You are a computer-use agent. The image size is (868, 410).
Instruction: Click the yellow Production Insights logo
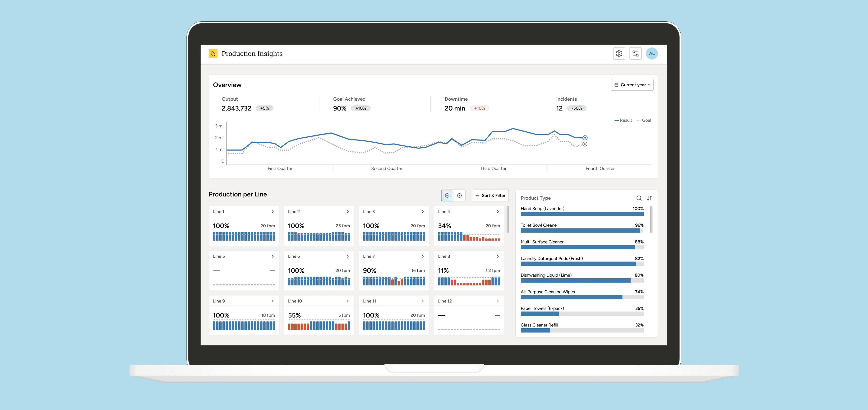click(x=213, y=54)
